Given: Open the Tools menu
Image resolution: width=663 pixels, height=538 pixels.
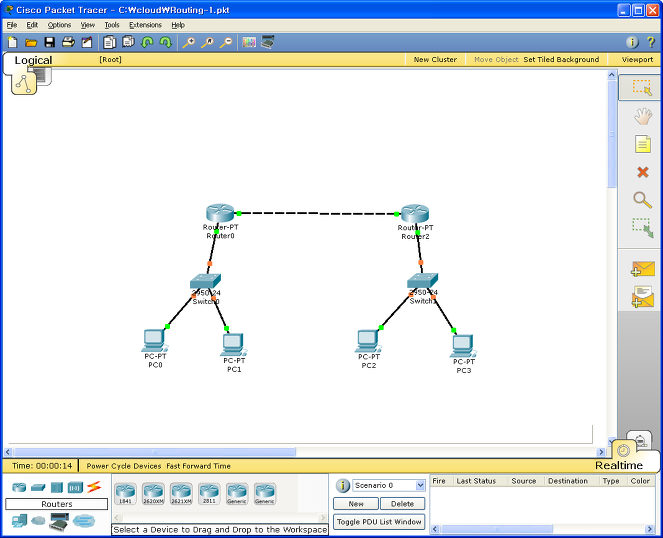Looking at the screenshot, I should pos(112,25).
